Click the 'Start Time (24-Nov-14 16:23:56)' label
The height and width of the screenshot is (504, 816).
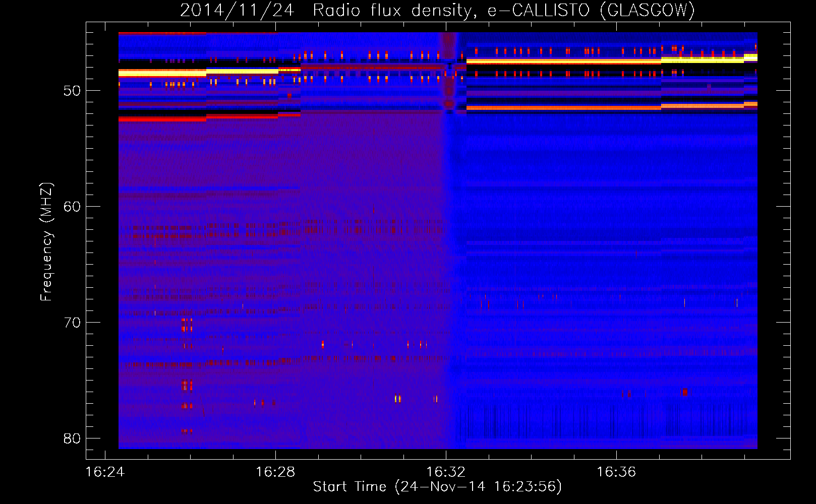coord(437,487)
